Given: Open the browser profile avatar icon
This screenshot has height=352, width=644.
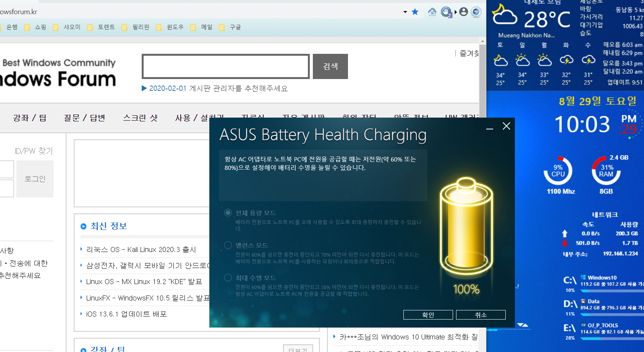Looking at the screenshot, I should pos(463,12).
